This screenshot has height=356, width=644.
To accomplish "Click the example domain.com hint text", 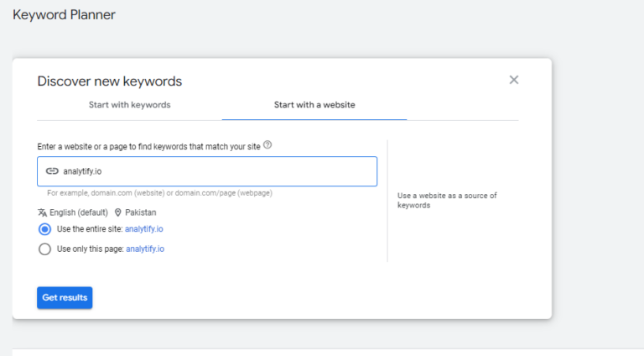I will pyautogui.click(x=159, y=193).
